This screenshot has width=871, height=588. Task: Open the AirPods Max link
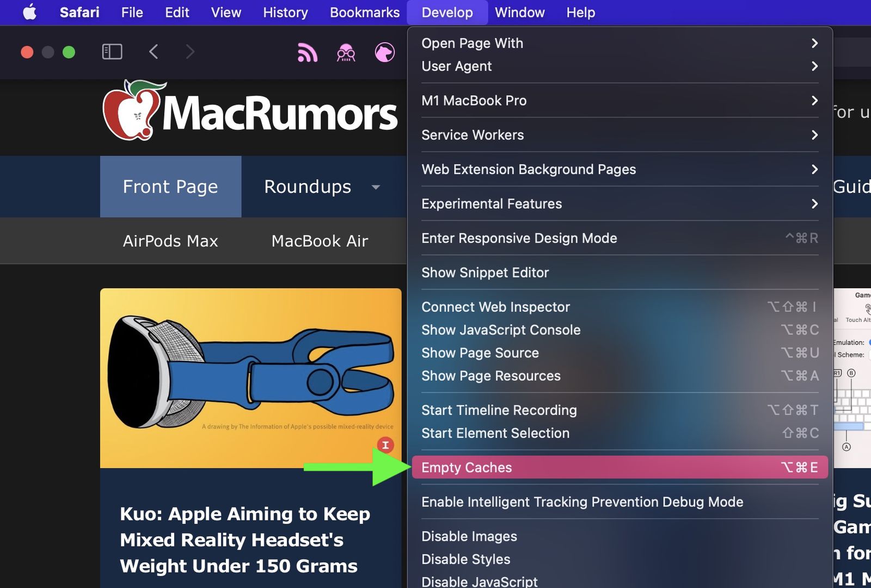click(170, 241)
